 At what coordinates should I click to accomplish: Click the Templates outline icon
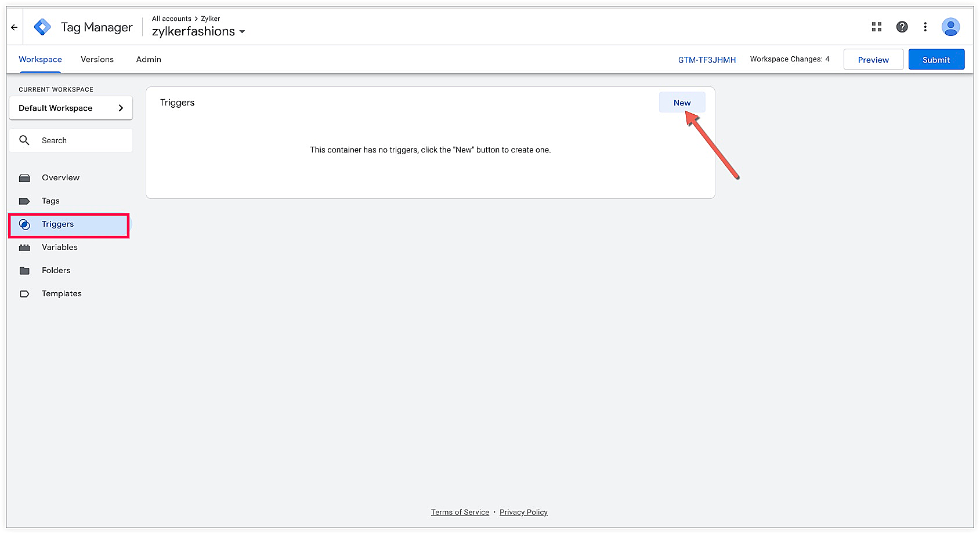(x=24, y=294)
